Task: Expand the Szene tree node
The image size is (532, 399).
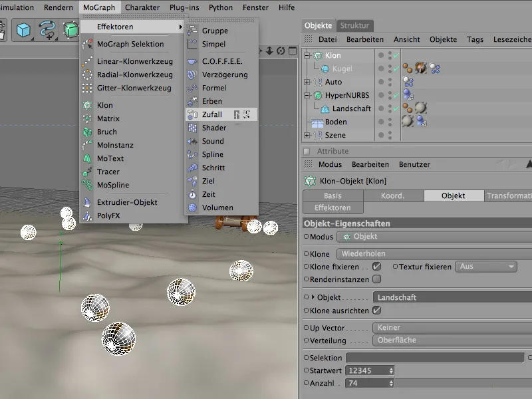Action: 307,136
